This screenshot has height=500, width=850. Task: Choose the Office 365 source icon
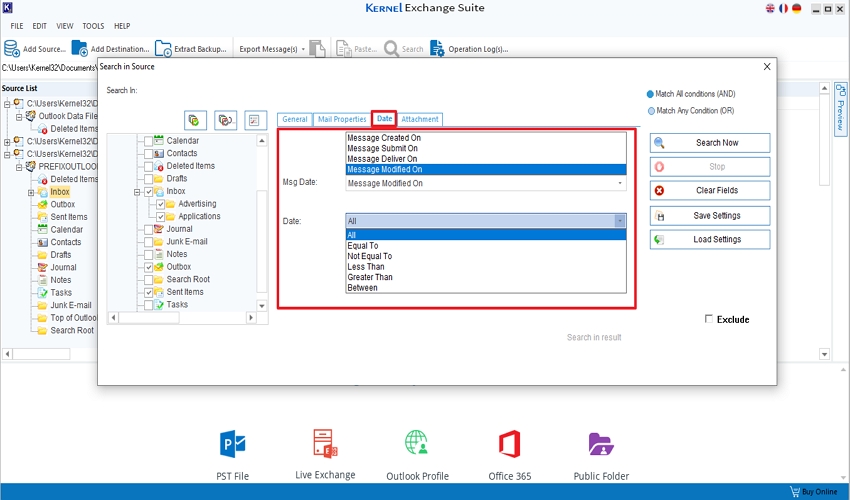(x=510, y=444)
